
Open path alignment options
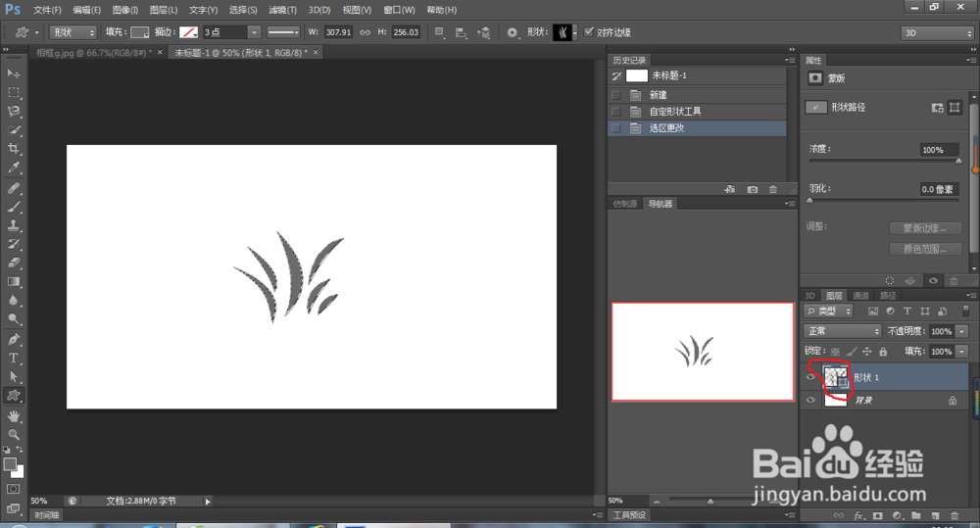click(x=461, y=32)
